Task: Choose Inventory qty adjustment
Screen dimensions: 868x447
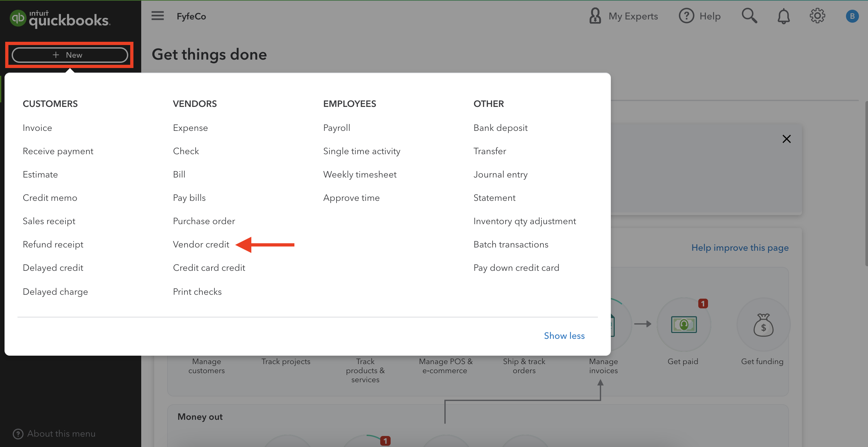Action: 525,221
